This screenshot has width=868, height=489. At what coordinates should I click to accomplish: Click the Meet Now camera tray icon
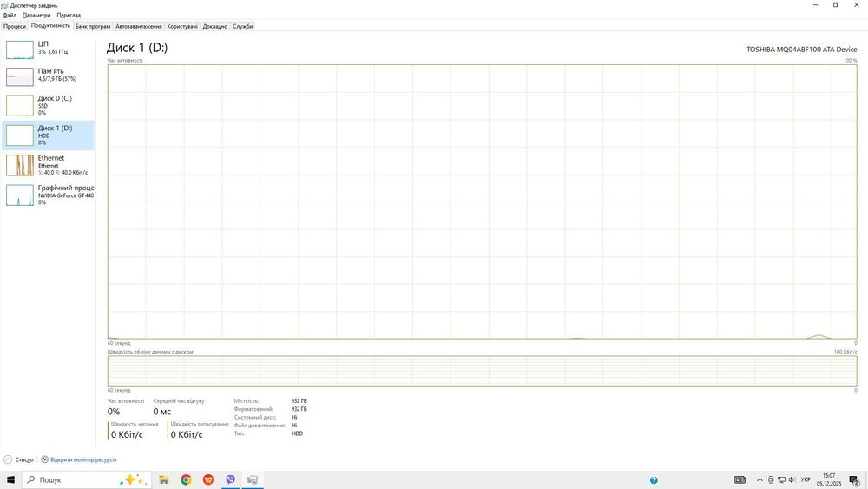point(771,479)
